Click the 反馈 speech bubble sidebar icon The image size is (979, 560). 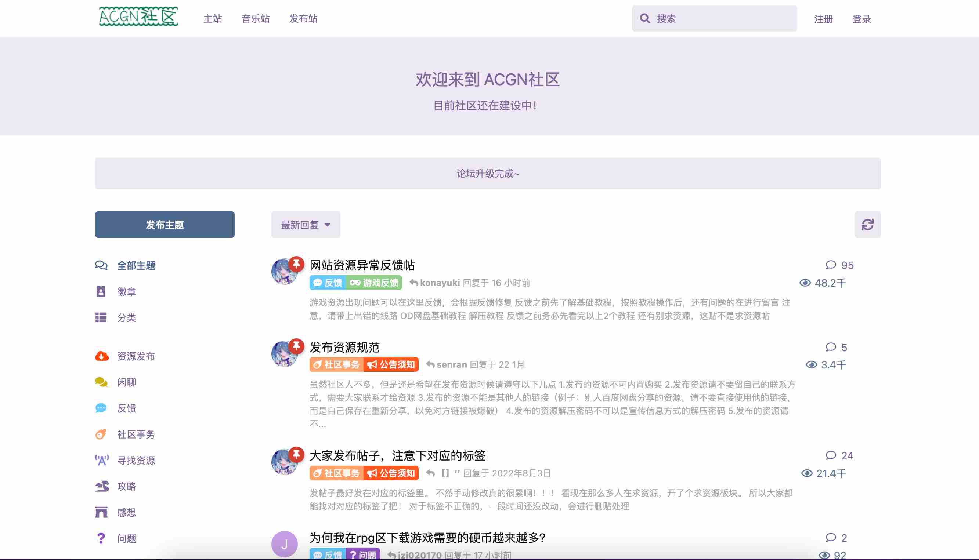(x=101, y=408)
